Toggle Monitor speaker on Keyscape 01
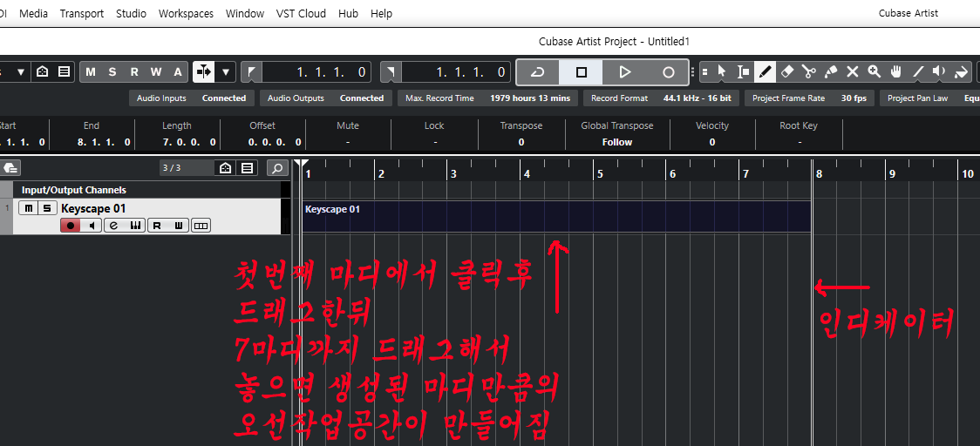This screenshot has width=980, height=446. tap(92, 226)
